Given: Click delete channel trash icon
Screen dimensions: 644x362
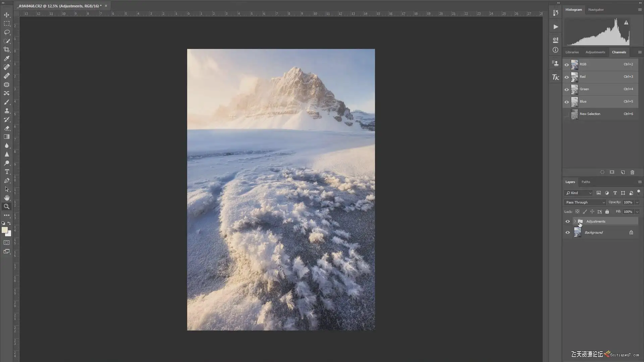Looking at the screenshot, I should (632, 172).
